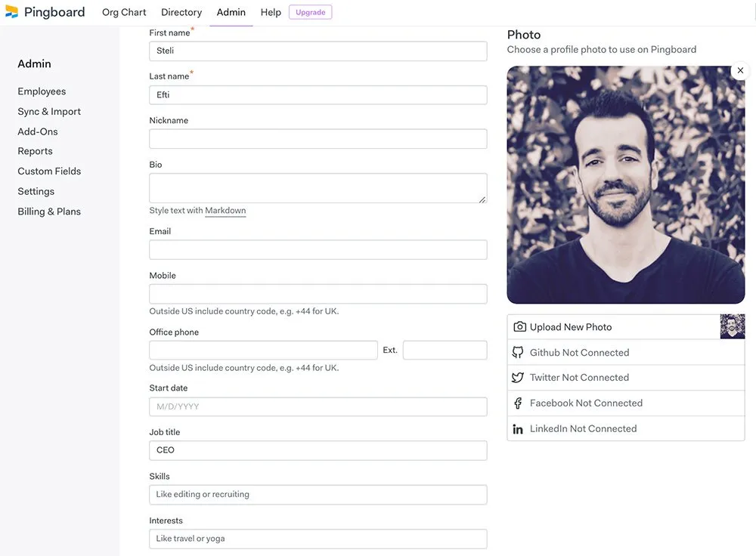
Task: Select the camera icon on Upload New Photo
Action: tap(519, 326)
